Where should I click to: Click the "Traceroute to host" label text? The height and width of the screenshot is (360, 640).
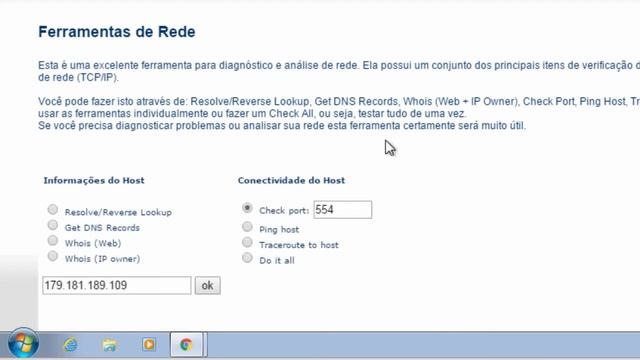point(299,245)
